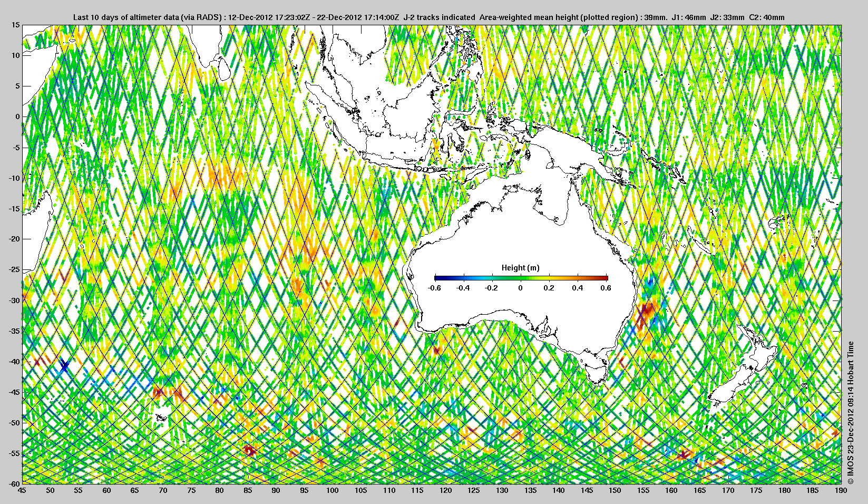Click longitude axis tick label '165'
The width and height of the screenshot is (868, 504).
point(700,491)
